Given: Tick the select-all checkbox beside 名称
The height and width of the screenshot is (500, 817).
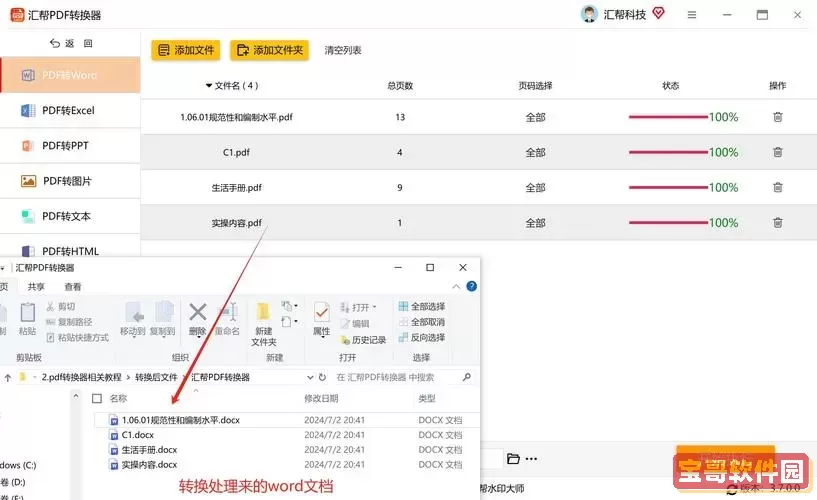Looking at the screenshot, I should point(96,398).
